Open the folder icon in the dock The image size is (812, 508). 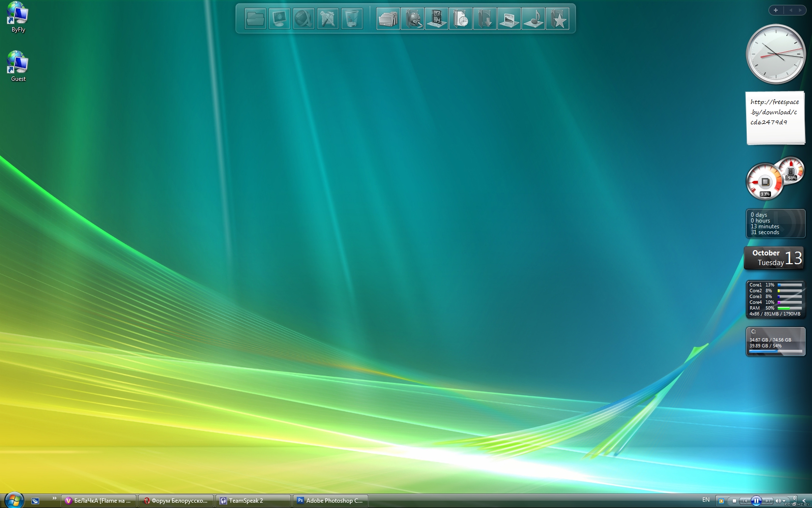pos(255,19)
